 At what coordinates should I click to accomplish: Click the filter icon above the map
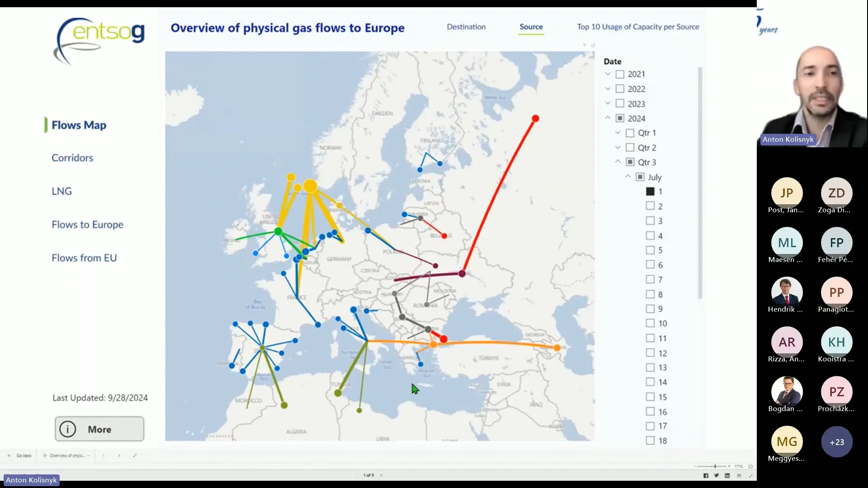585,45
